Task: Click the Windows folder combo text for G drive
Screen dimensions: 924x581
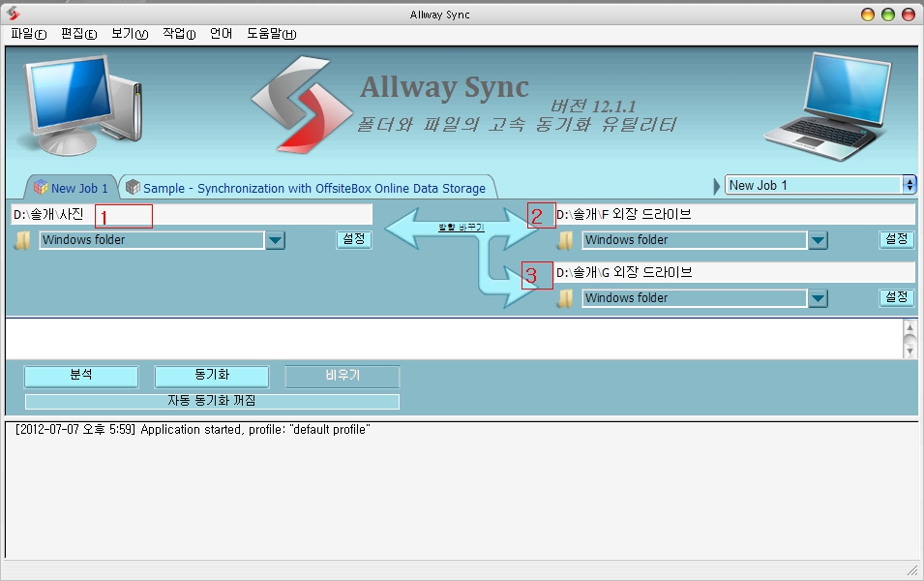Action: [x=694, y=298]
